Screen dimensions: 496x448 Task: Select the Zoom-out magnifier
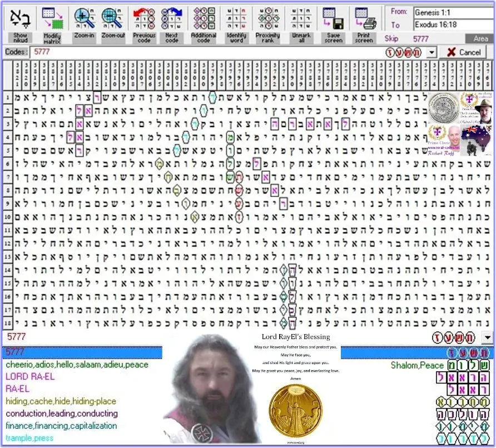113,19
